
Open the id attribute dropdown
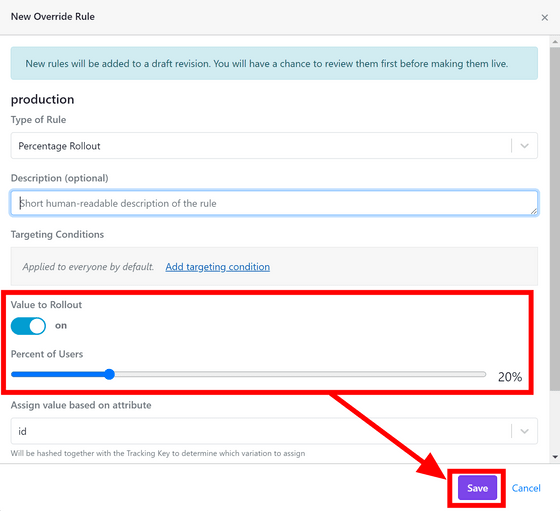274,431
